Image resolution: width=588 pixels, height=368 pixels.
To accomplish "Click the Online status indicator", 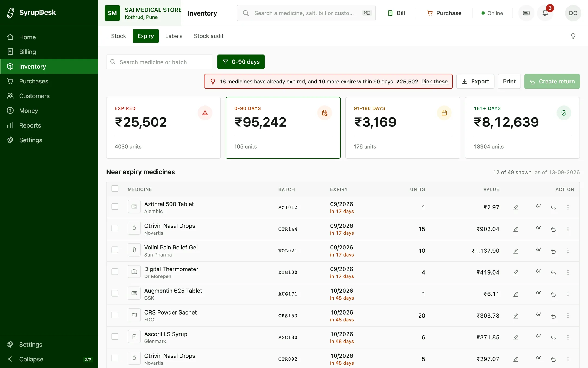I will click(x=492, y=13).
